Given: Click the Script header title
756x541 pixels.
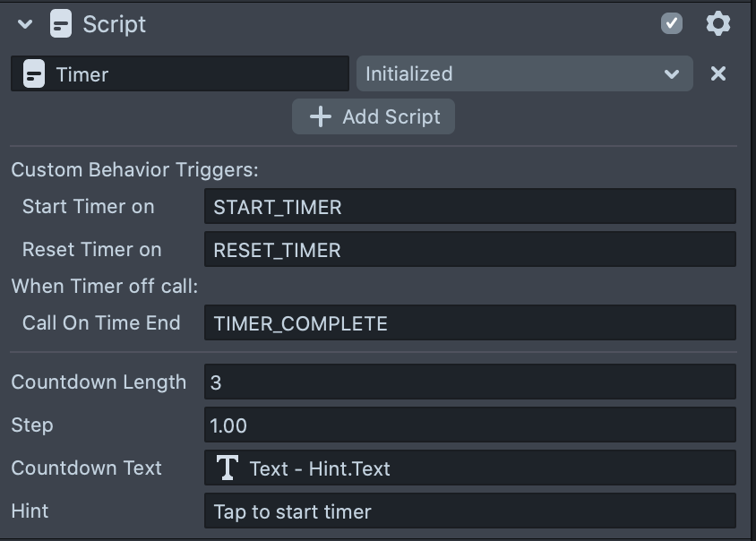Looking at the screenshot, I should (114, 24).
